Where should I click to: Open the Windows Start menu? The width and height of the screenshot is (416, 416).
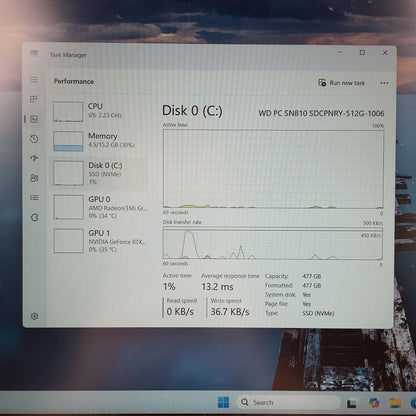tap(223, 402)
